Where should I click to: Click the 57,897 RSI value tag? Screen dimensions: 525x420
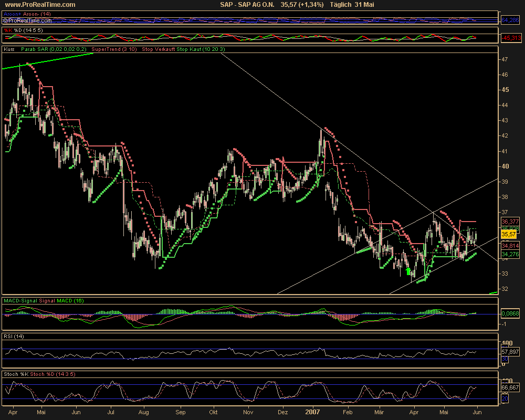click(x=510, y=351)
